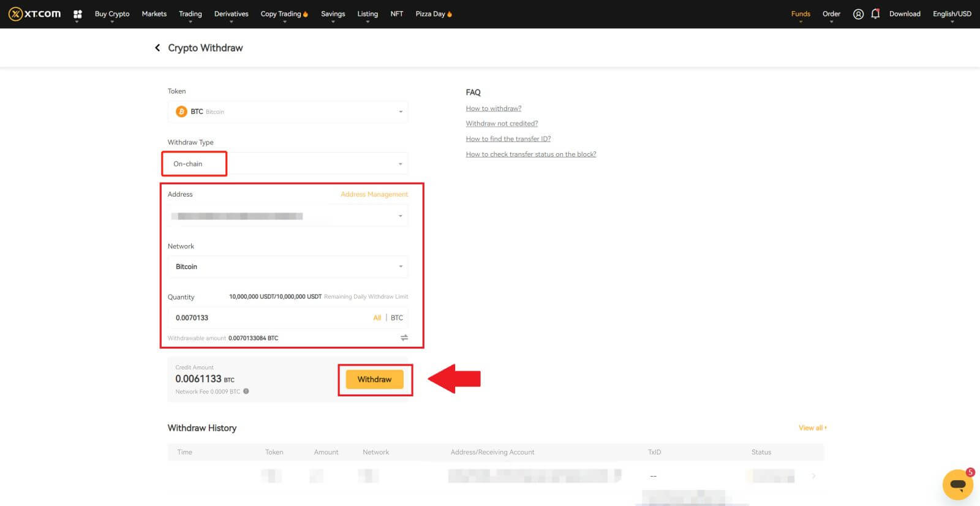Click the Status column header
Screen dimensions: 980x506
pyautogui.click(x=761, y=452)
